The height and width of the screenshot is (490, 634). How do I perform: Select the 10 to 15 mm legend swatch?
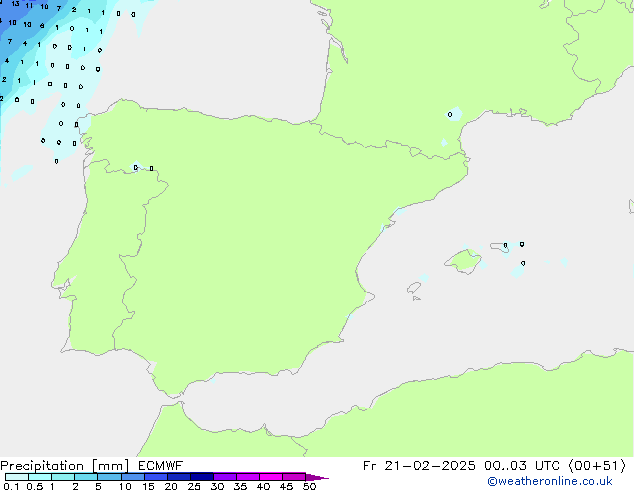tap(133, 477)
